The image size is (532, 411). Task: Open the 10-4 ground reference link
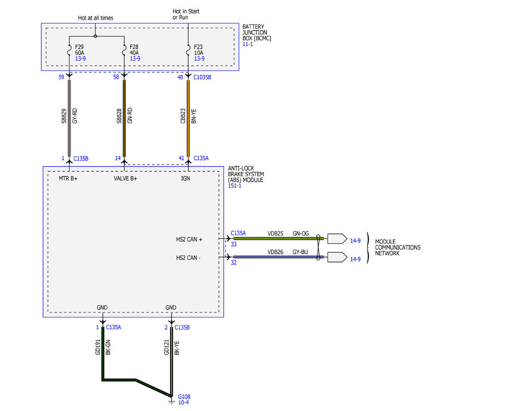tap(183, 402)
